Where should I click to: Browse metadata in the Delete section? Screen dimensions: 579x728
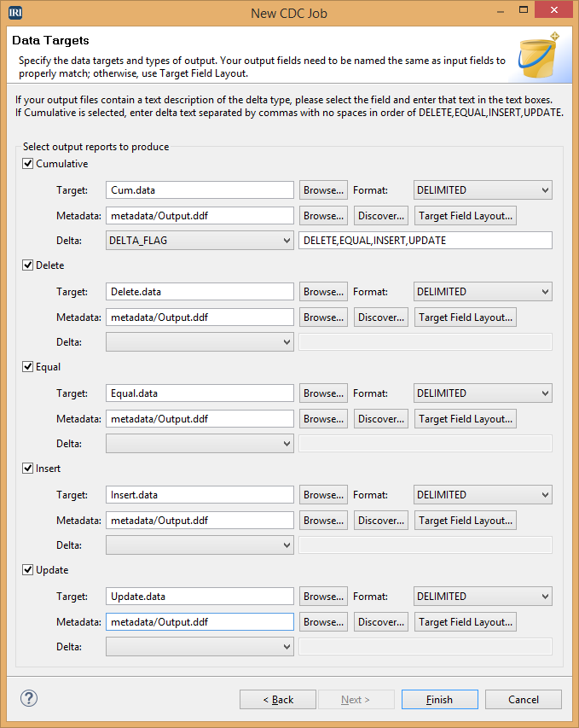point(323,317)
